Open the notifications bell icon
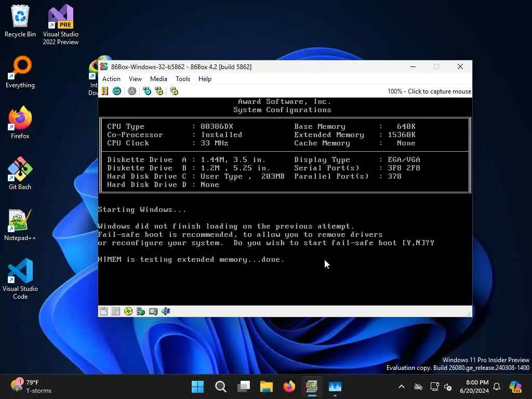 (x=497, y=387)
